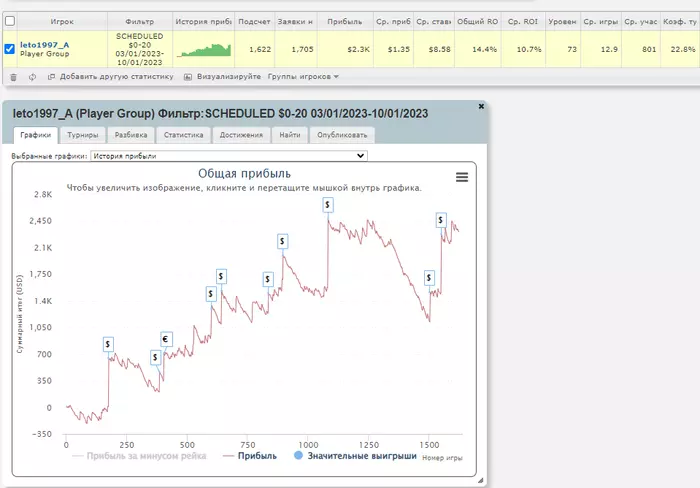
Task: Click the green profit history sparkline
Action: pyautogui.click(x=204, y=50)
